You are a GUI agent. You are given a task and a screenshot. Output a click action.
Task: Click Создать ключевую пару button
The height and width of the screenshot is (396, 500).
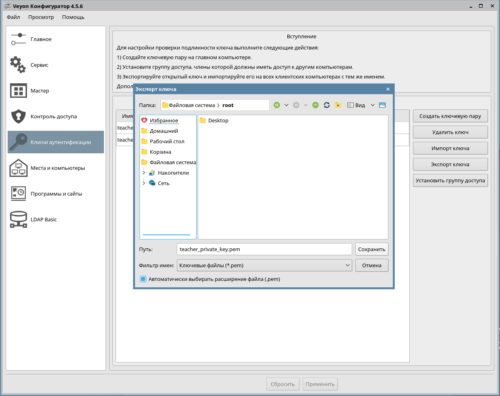coord(450,116)
